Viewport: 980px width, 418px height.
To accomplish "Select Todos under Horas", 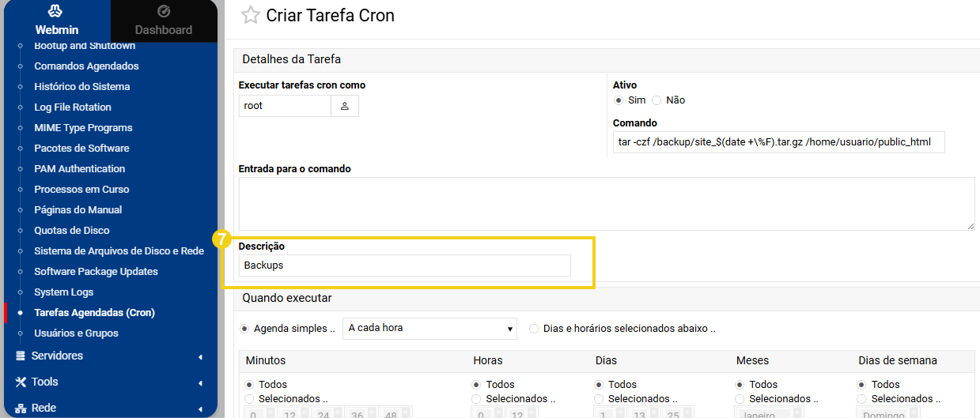I will coord(478,385).
